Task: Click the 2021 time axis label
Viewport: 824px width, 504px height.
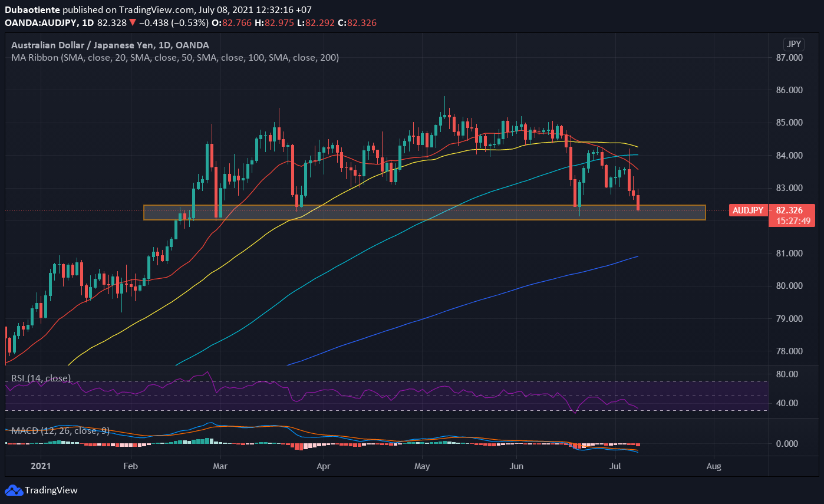Action: pos(41,466)
